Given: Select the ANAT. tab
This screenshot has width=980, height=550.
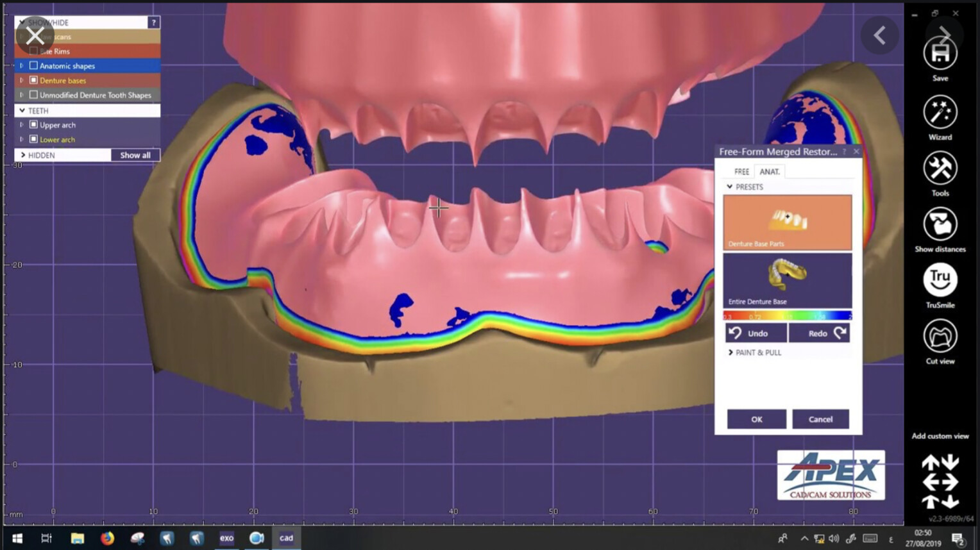Looking at the screenshot, I should pyautogui.click(x=769, y=172).
